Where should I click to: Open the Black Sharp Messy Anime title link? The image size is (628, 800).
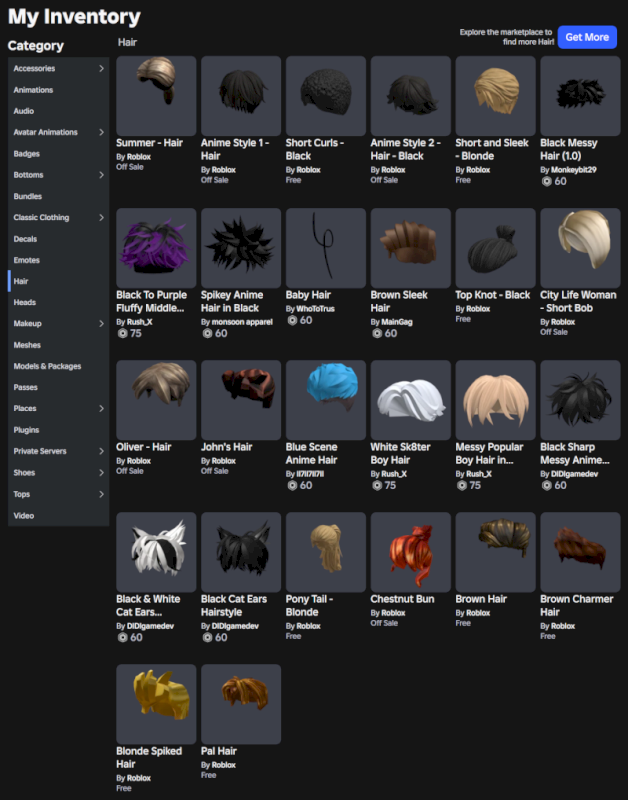tap(575, 454)
